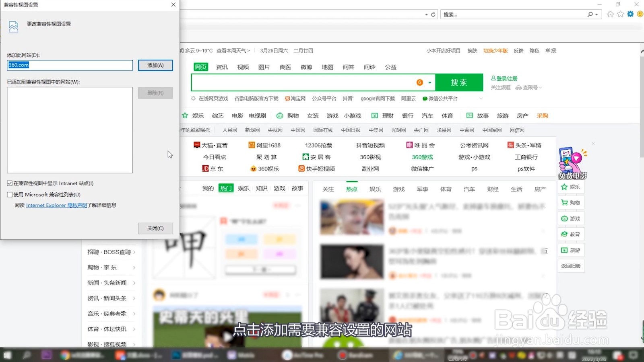Click the refresh icon in the address bar
This screenshot has height=362, width=644.
(433, 14)
